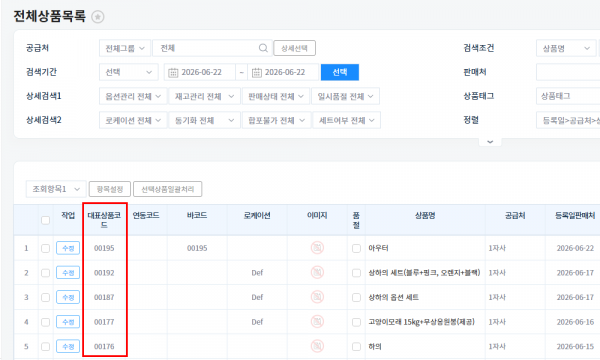
Task: Open the 전체그룹 dropdown
Action: tap(125, 48)
